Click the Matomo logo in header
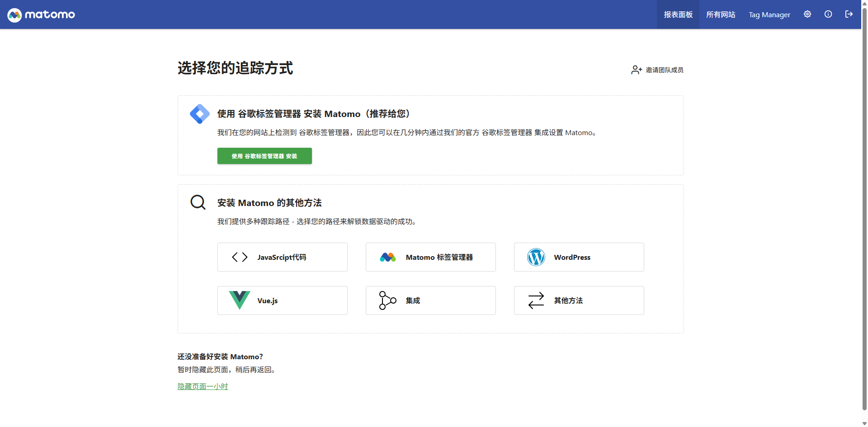Image resolution: width=868 pixels, height=427 pixels. click(41, 14)
